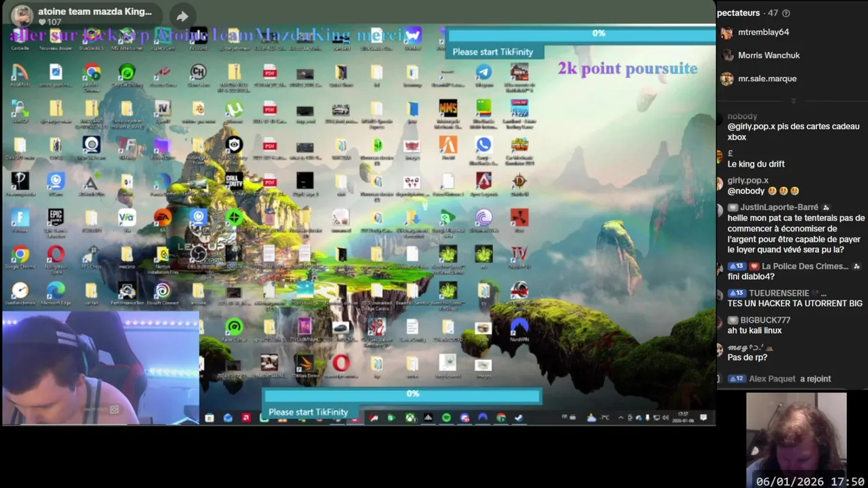Open the EA app desktop shortcut
The width and height of the screenshot is (868, 488).
pos(162,220)
